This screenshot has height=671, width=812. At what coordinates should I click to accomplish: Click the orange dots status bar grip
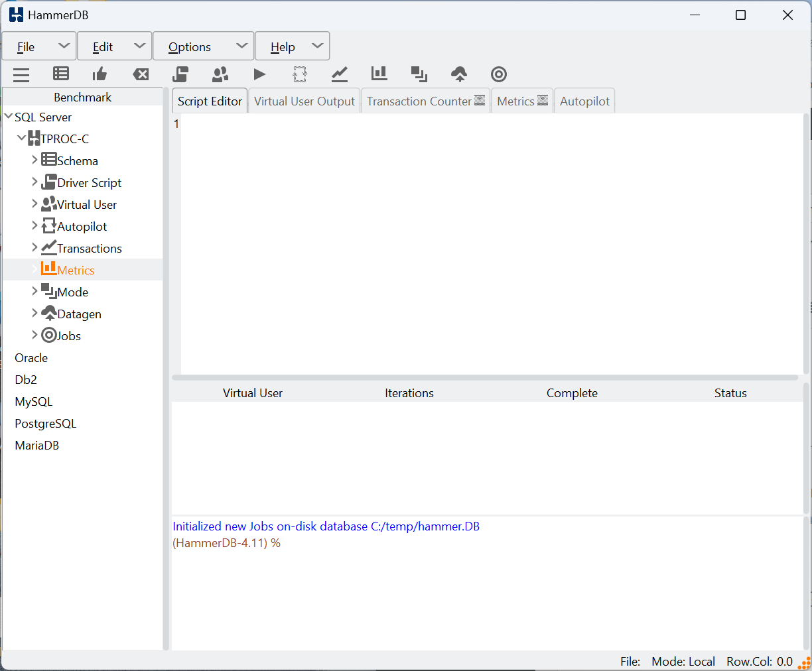click(805, 662)
